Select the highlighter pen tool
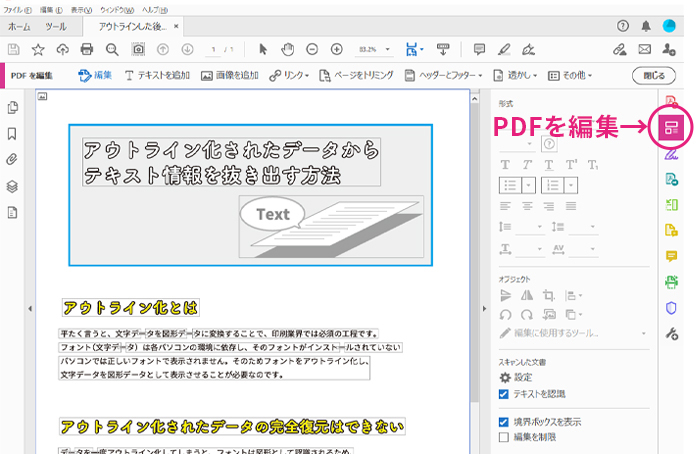Viewport: 700px width, 454px height. 504,49
